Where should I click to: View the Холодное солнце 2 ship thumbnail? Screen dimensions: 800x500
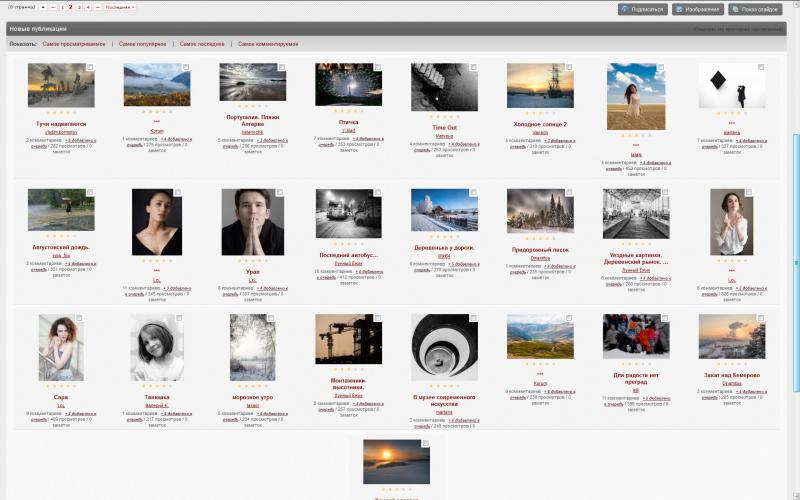540,86
